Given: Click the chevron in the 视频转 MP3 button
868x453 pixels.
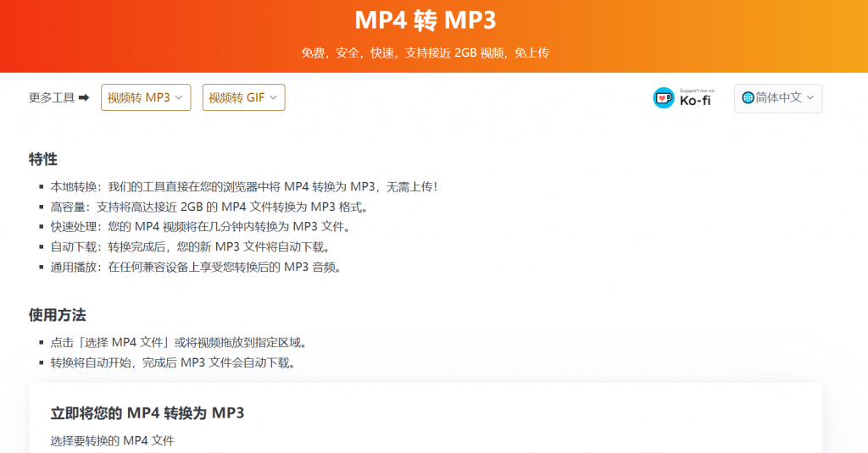Looking at the screenshot, I should coord(179,97).
